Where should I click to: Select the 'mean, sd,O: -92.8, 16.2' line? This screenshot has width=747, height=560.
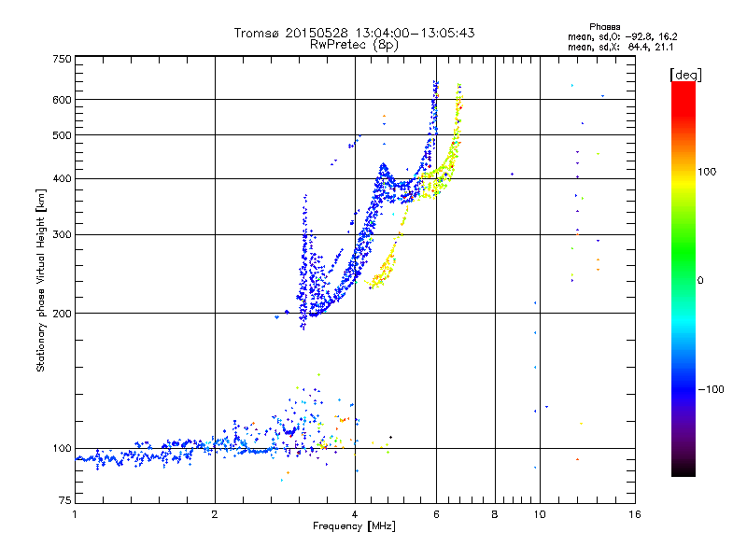(622, 36)
